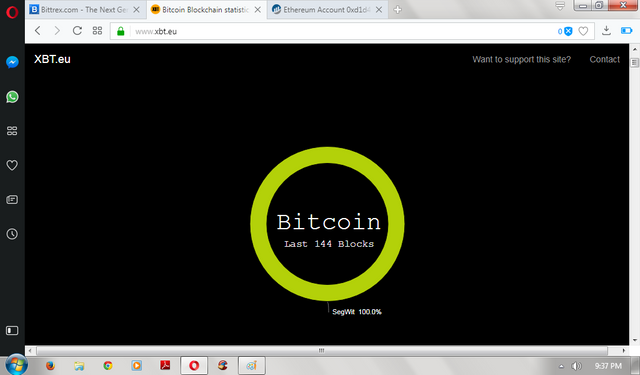Image resolution: width=640 pixels, height=375 pixels.
Task: Open the Opera main menu logo
Action: tap(12, 13)
